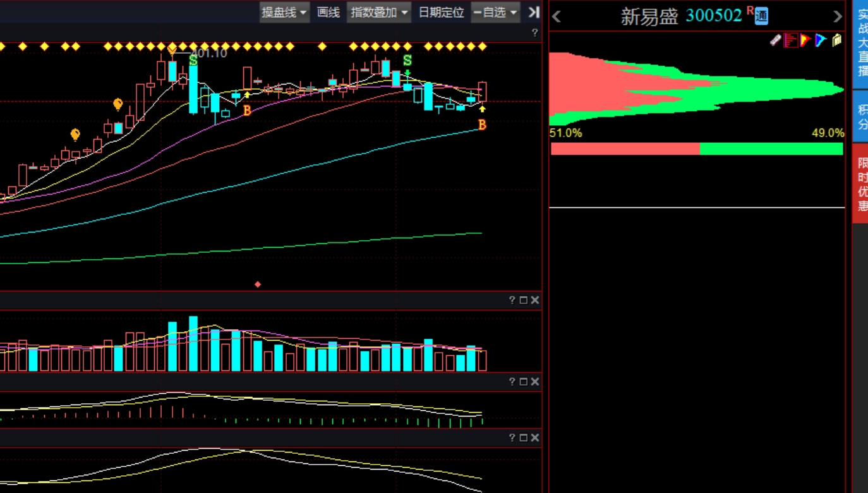Image resolution: width=868 pixels, height=493 pixels.
Task: Close the MACD indicator panel
Action: [x=534, y=382]
